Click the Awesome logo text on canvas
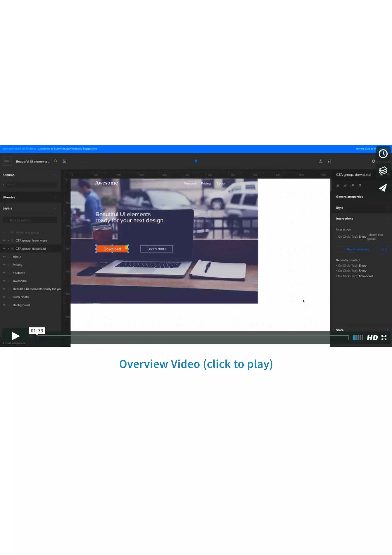 point(106,183)
